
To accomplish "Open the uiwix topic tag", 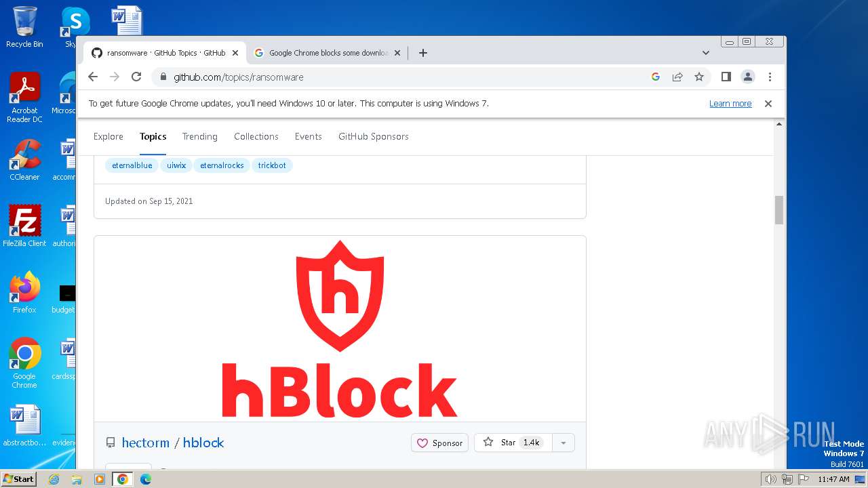I will click(x=176, y=165).
